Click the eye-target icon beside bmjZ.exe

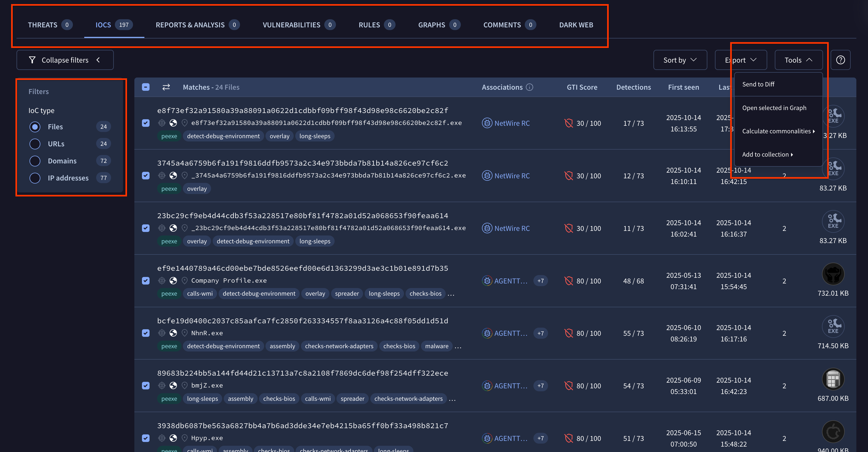pos(162,385)
